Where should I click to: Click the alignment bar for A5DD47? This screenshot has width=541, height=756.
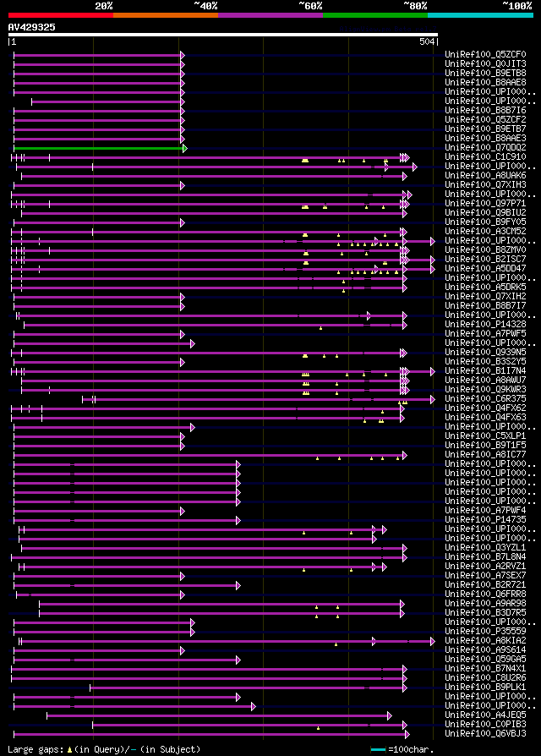pos(223,270)
